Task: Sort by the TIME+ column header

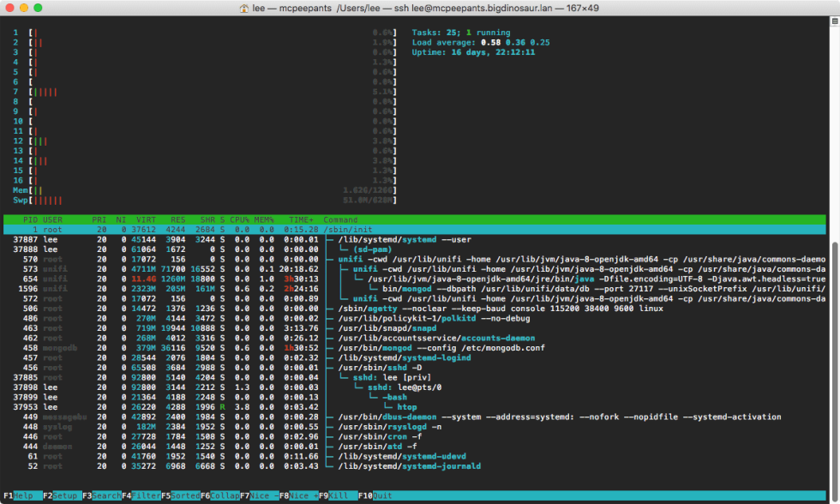Action: [301, 219]
